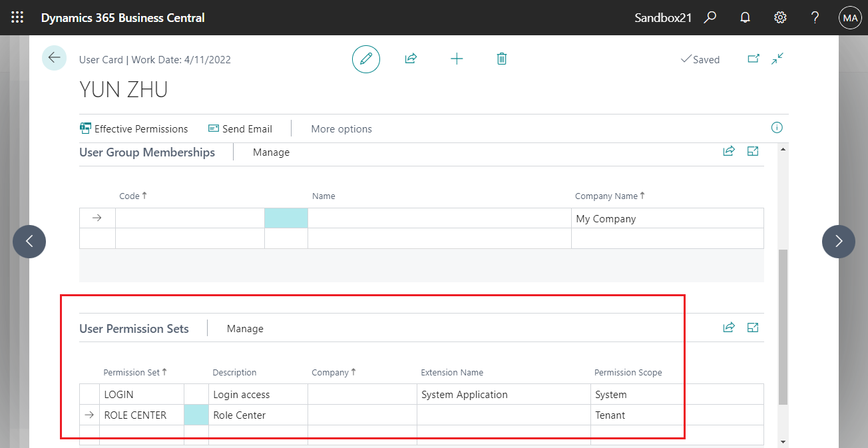Screen dimensions: 868x448
Task: Share the user card via the share icon
Action: (x=411, y=59)
